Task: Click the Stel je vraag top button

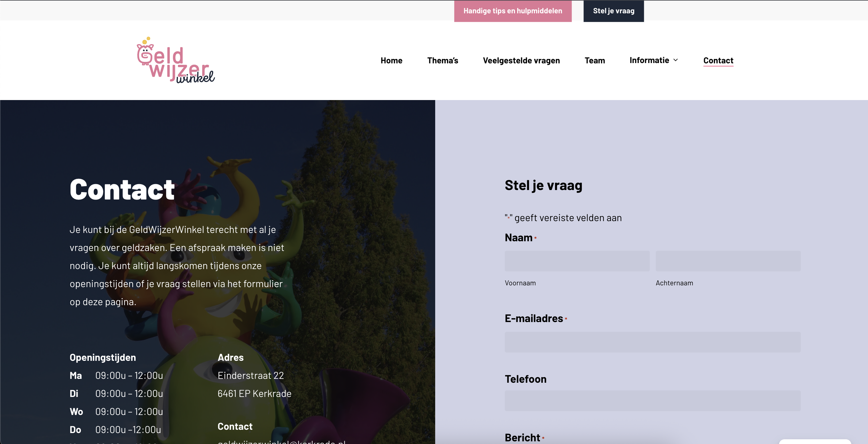Action: pos(613,11)
